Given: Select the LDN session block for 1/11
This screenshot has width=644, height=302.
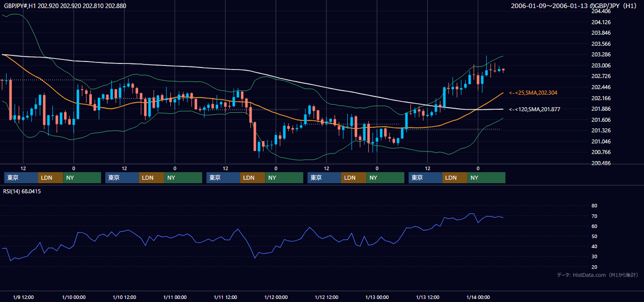Looking at the screenshot, I should tap(253, 178).
